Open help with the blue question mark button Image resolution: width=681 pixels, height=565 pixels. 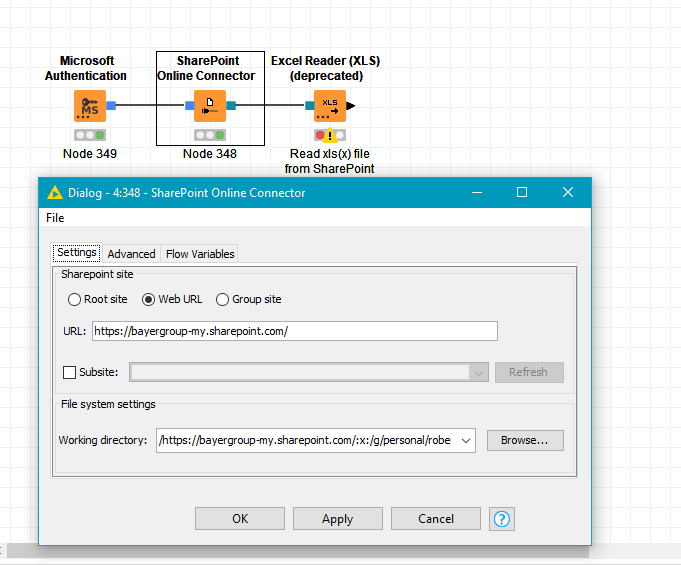pos(502,519)
